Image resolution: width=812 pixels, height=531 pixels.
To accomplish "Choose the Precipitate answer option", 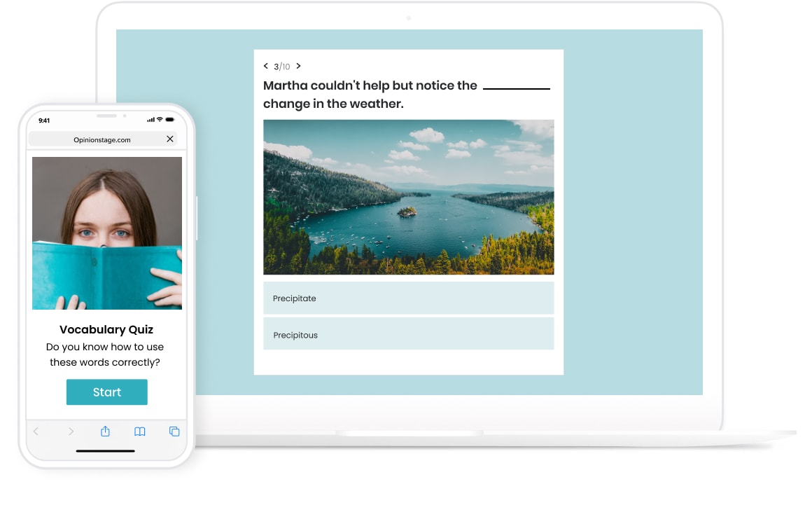I will (x=408, y=298).
